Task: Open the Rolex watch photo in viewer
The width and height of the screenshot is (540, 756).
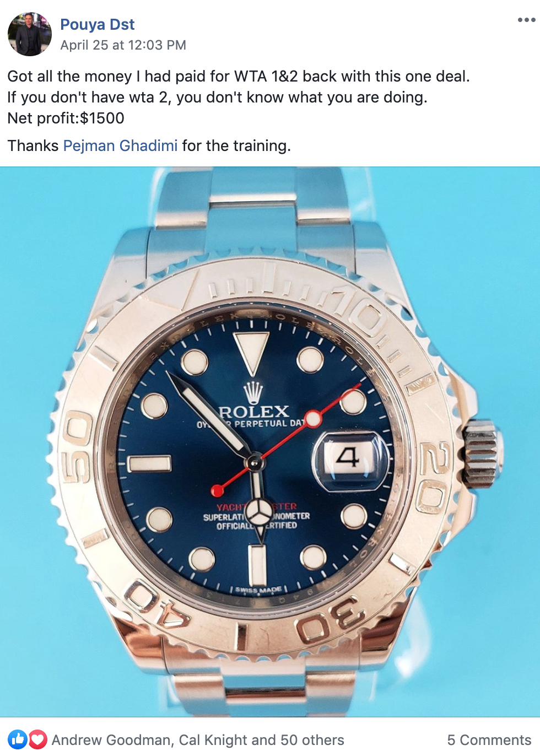Action: [x=270, y=441]
